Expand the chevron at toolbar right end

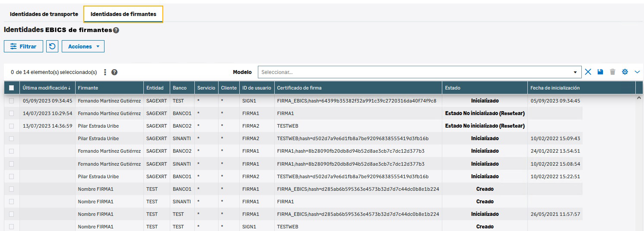click(x=637, y=72)
